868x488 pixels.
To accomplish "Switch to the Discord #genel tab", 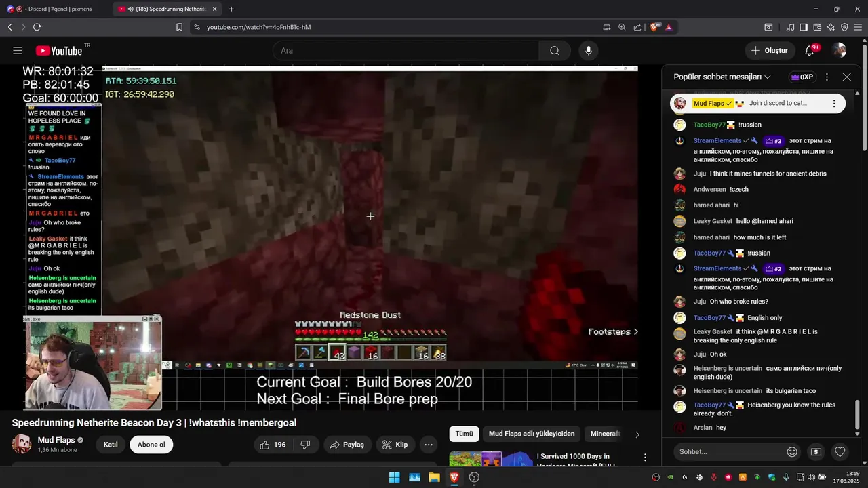I will [x=54, y=9].
